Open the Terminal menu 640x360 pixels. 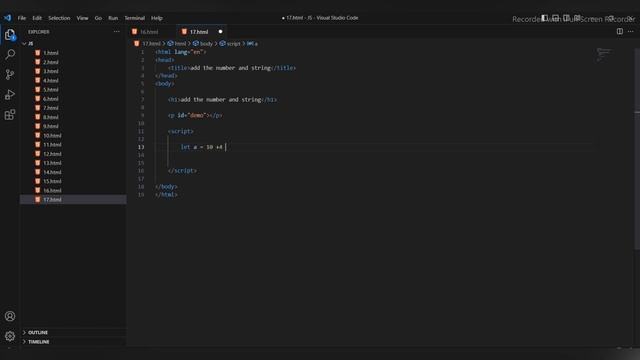[x=134, y=18]
